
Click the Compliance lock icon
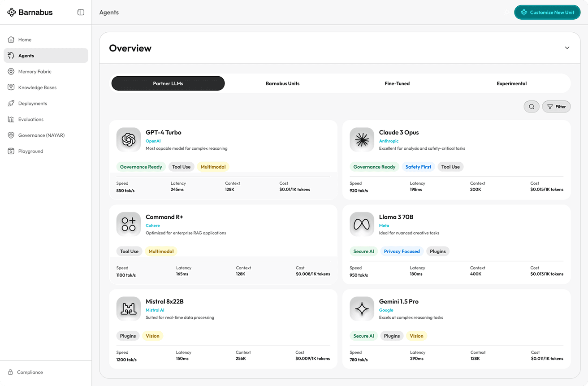click(x=10, y=372)
